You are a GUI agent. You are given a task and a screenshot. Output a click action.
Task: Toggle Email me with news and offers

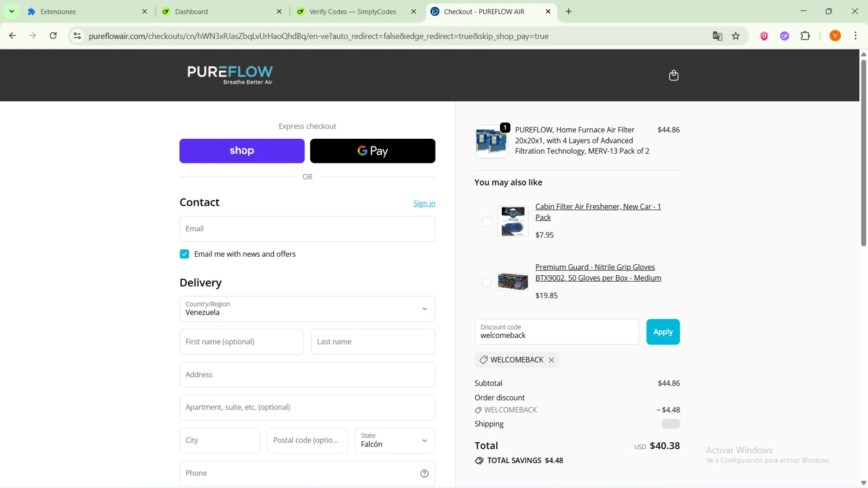pos(185,254)
